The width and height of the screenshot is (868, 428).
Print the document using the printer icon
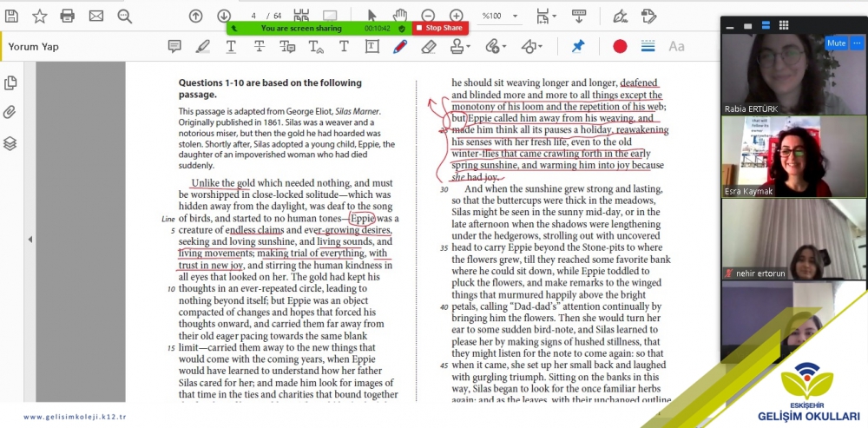click(68, 16)
